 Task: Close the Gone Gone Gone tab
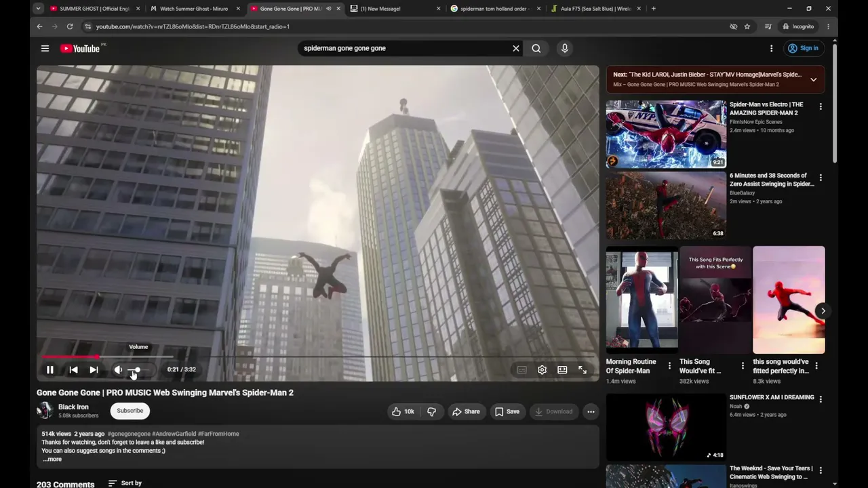coord(338,9)
